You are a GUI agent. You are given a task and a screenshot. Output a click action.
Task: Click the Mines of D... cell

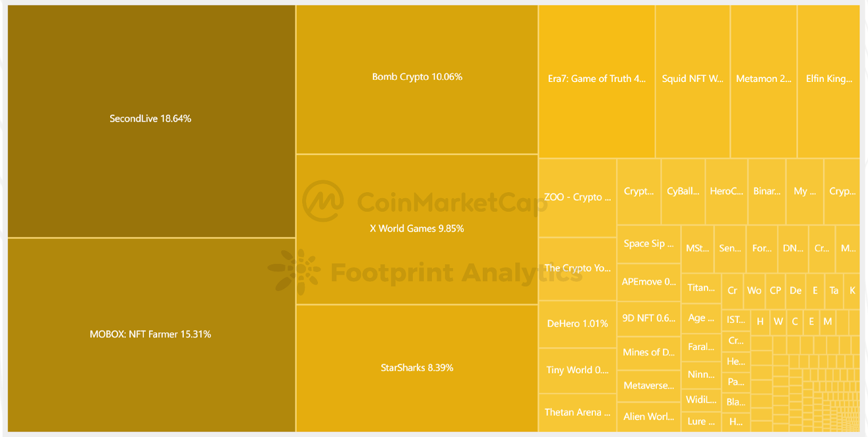[x=648, y=352]
